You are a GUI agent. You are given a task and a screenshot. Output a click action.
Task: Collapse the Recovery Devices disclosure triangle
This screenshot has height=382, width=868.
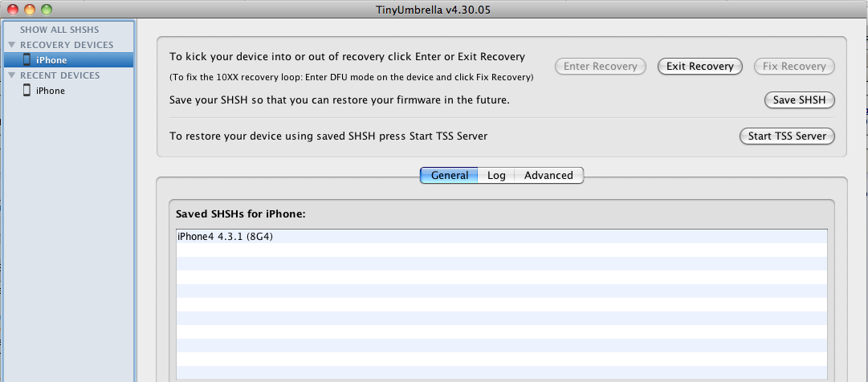pyautogui.click(x=12, y=45)
